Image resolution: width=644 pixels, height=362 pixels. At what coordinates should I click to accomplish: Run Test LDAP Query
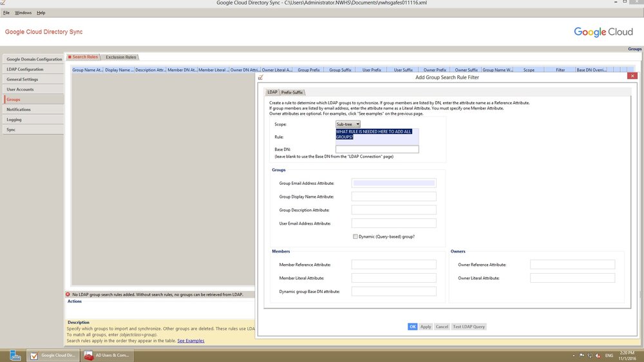[469, 327]
